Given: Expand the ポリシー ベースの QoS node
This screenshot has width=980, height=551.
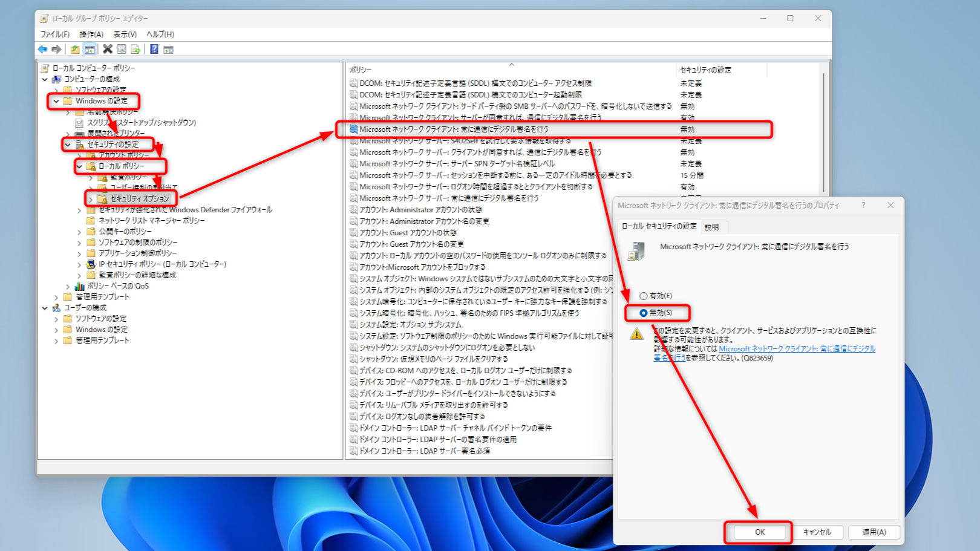Looking at the screenshot, I should tap(68, 286).
